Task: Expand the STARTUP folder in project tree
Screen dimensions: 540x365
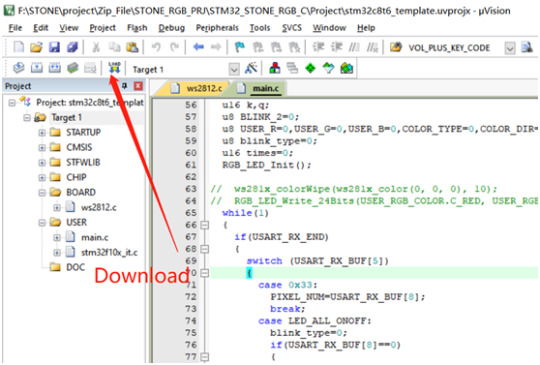Action: 42,133
